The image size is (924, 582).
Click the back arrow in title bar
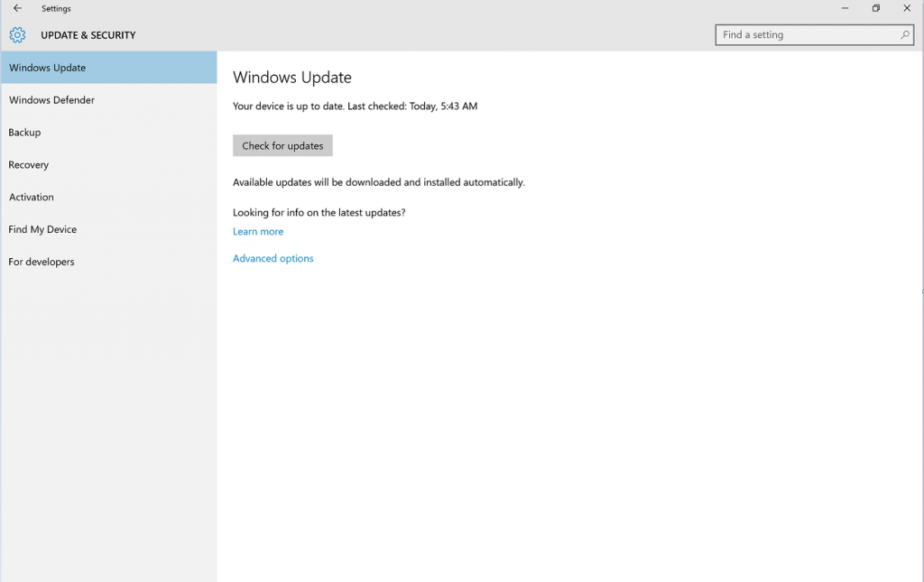tap(17, 8)
